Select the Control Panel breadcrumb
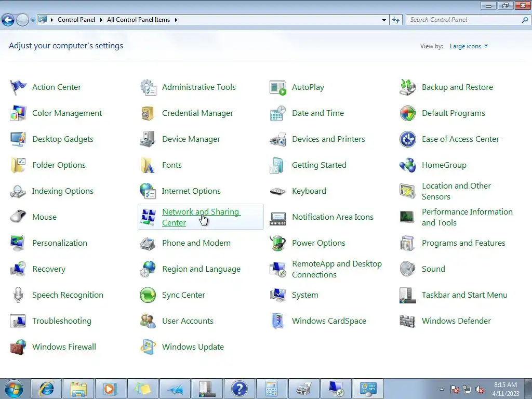This screenshot has height=399, width=532. 76,20
